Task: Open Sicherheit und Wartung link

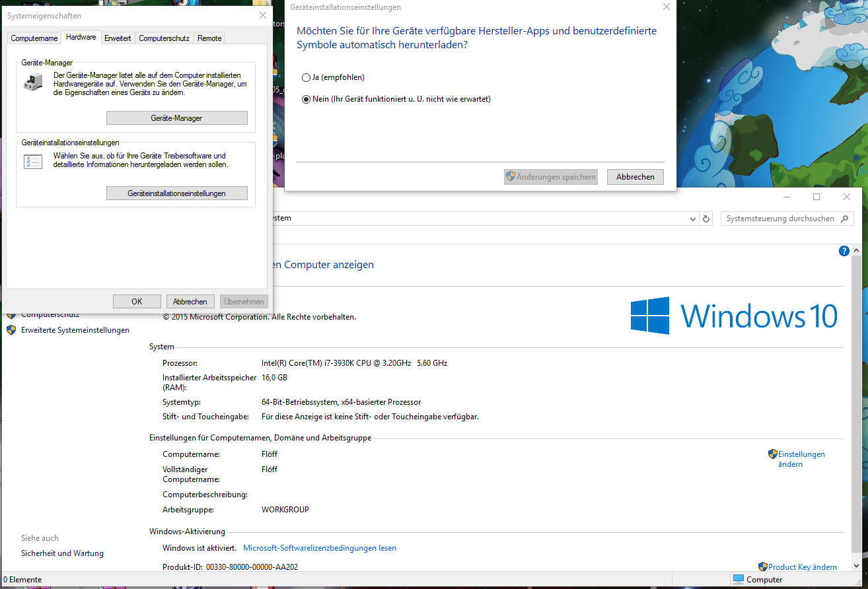Action: coord(62,553)
